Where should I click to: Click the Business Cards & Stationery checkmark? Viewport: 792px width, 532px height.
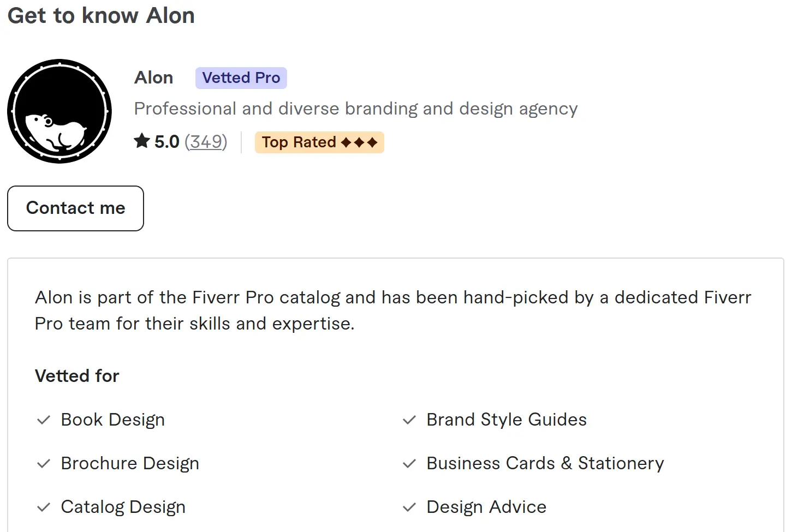409,464
